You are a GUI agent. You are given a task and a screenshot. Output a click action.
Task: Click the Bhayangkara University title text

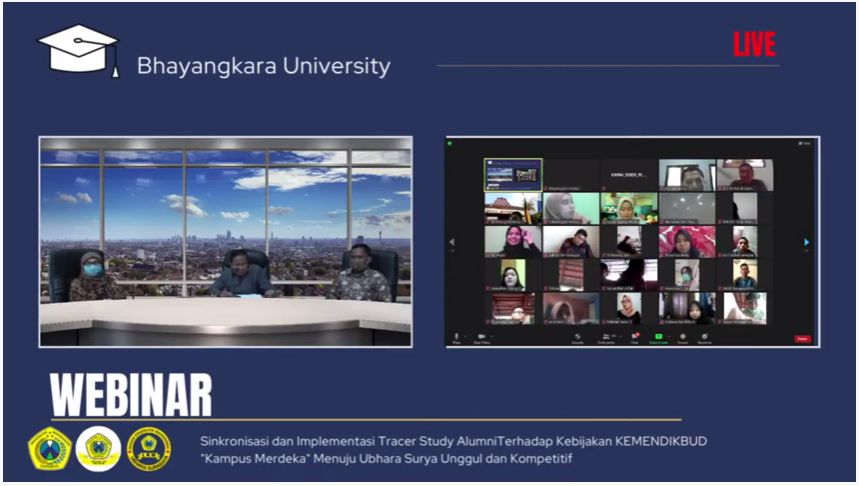pyautogui.click(x=264, y=66)
